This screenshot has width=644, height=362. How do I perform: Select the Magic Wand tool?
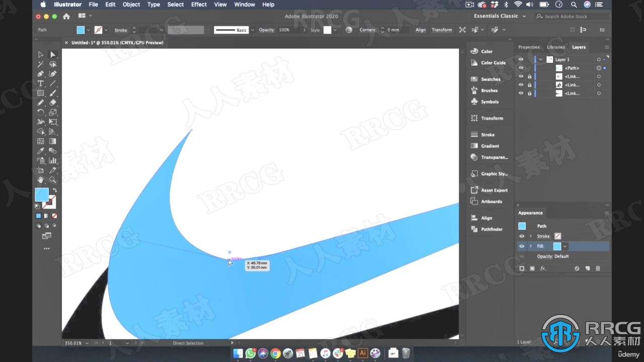point(41,64)
